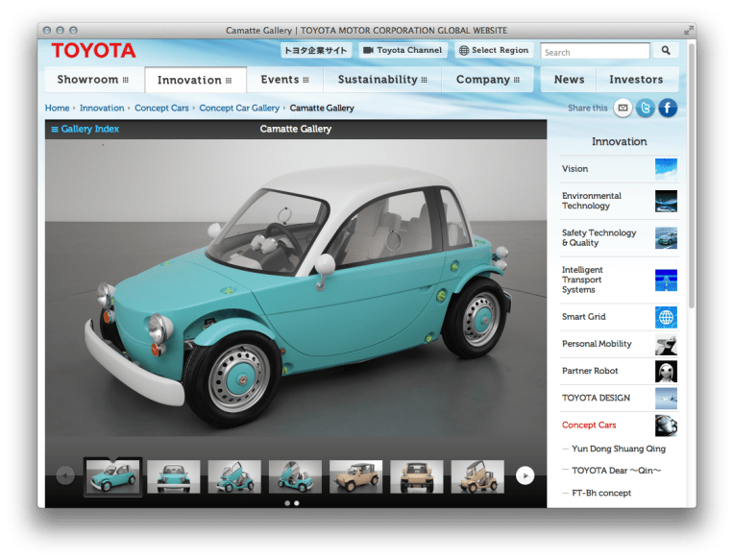This screenshot has height=560, width=734.
Task: Go to the News tab
Action: point(569,80)
